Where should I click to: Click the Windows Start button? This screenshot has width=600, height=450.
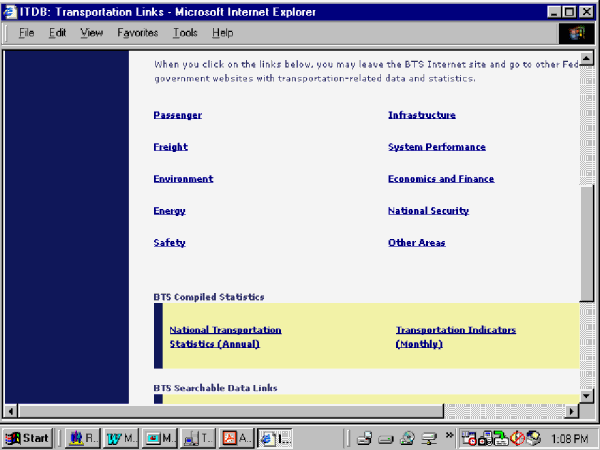[x=28, y=437]
